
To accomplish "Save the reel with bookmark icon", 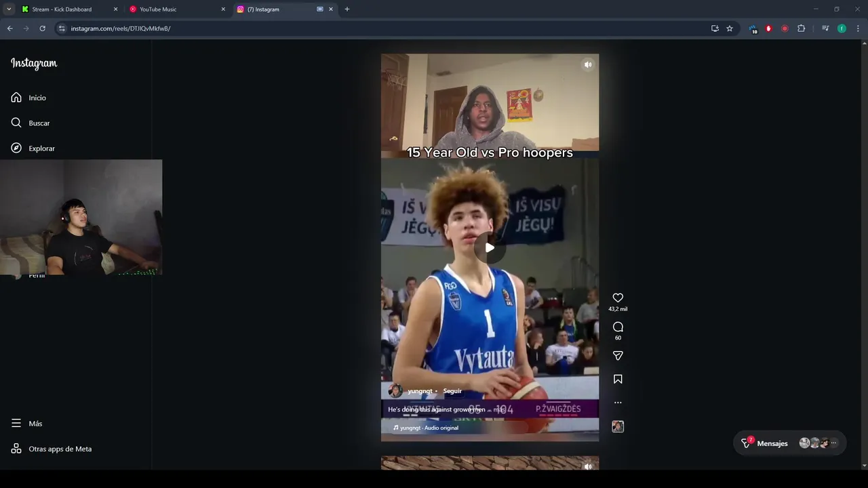I will click(618, 379).
